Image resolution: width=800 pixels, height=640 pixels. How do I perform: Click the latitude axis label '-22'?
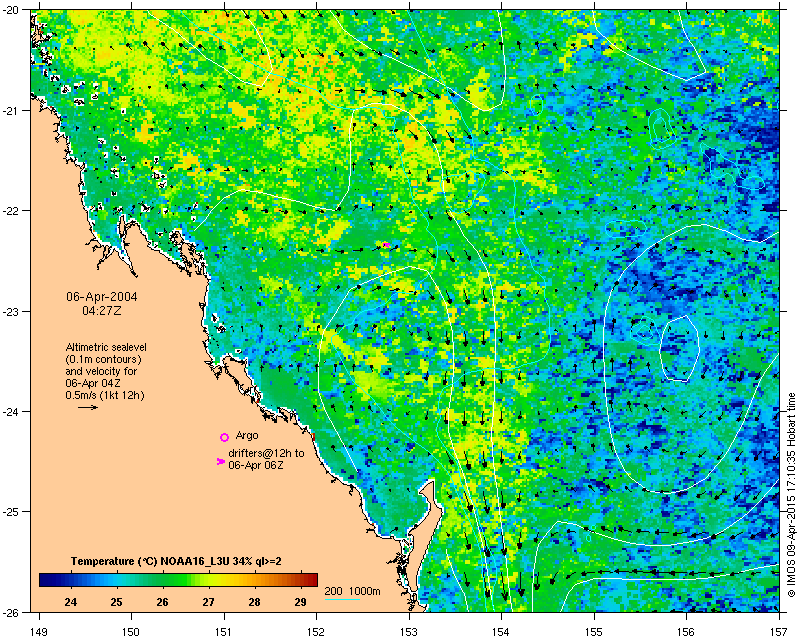coord(11,211)
